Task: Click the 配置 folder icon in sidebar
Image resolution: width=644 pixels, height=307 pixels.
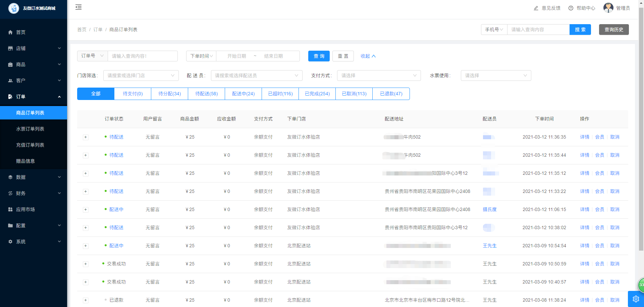Action: [10, 225]
